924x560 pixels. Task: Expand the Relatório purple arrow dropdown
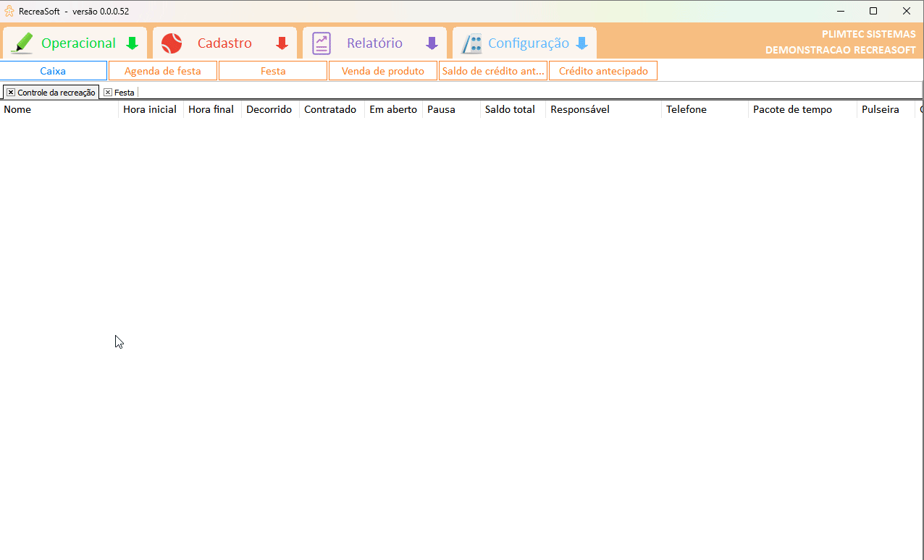click(x=432, y=43)
